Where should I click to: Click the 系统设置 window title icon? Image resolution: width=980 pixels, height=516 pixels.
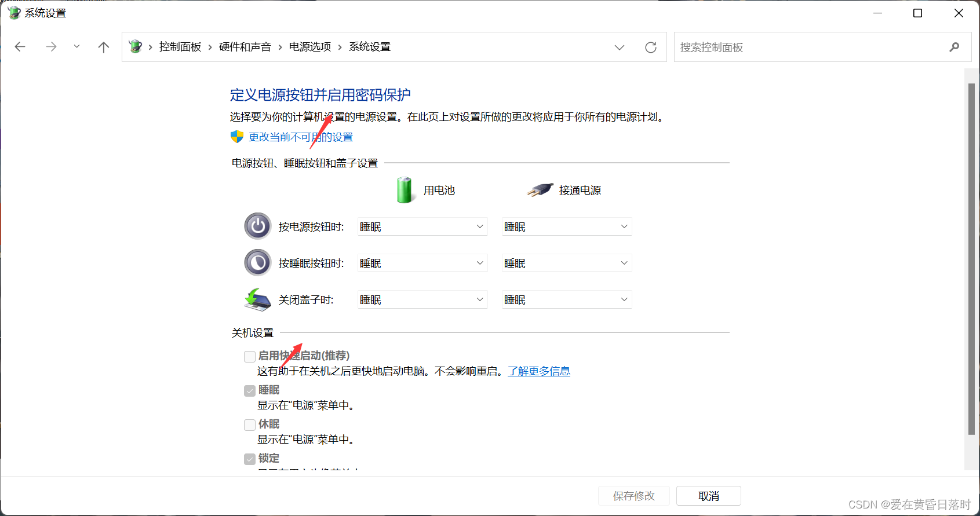(x=14, y=13)
